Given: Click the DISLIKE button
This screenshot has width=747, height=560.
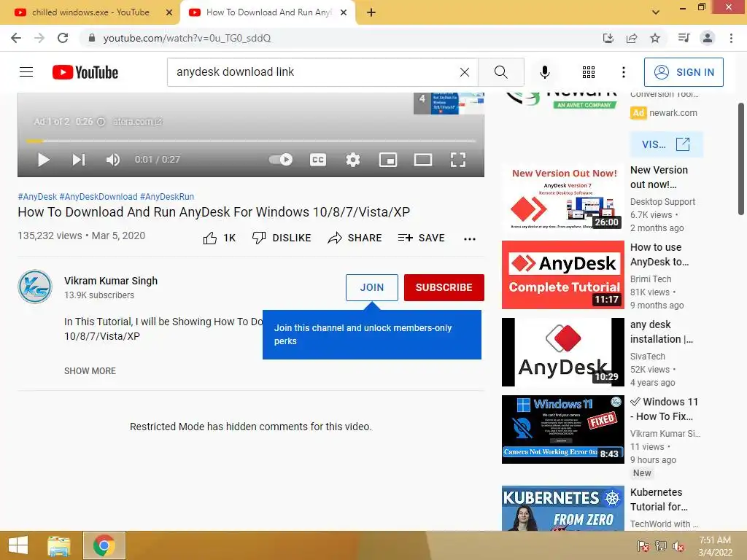Looking at the screenshot, I should coord(282,238).
